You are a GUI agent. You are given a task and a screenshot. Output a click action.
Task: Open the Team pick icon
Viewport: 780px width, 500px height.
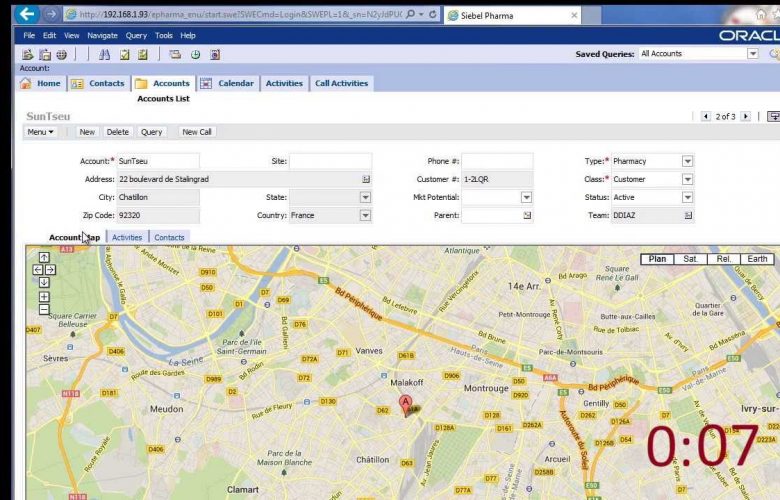(688, 215)
